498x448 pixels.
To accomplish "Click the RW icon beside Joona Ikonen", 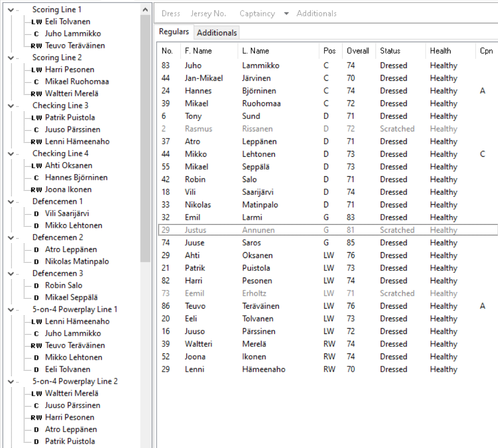I will pyautogui.click(x=36, y=190).
